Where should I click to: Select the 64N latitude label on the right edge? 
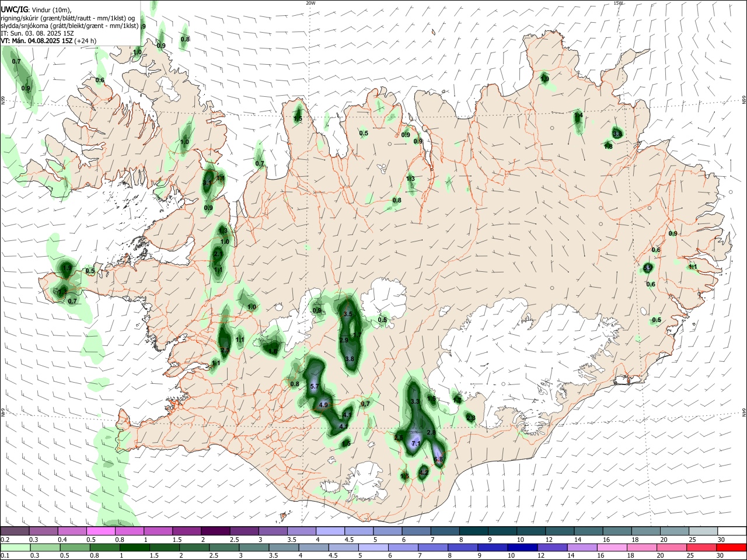pos(744,412)
